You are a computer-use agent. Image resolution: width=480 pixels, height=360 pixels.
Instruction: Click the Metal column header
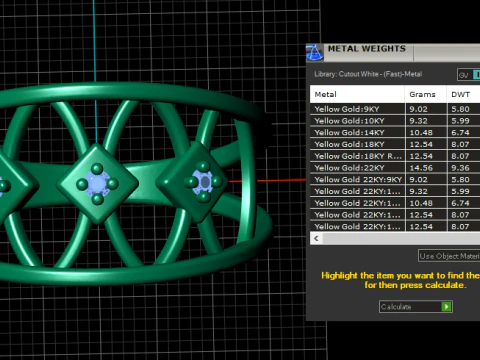coord(357,94)
